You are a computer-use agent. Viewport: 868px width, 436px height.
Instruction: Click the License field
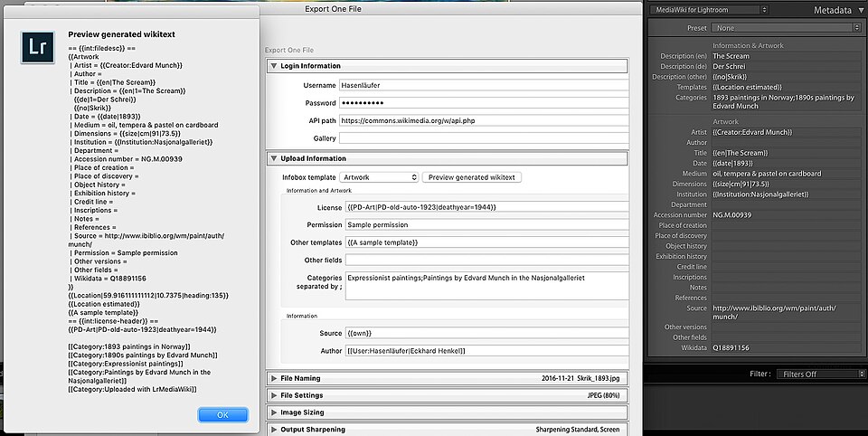click(487, 207)
